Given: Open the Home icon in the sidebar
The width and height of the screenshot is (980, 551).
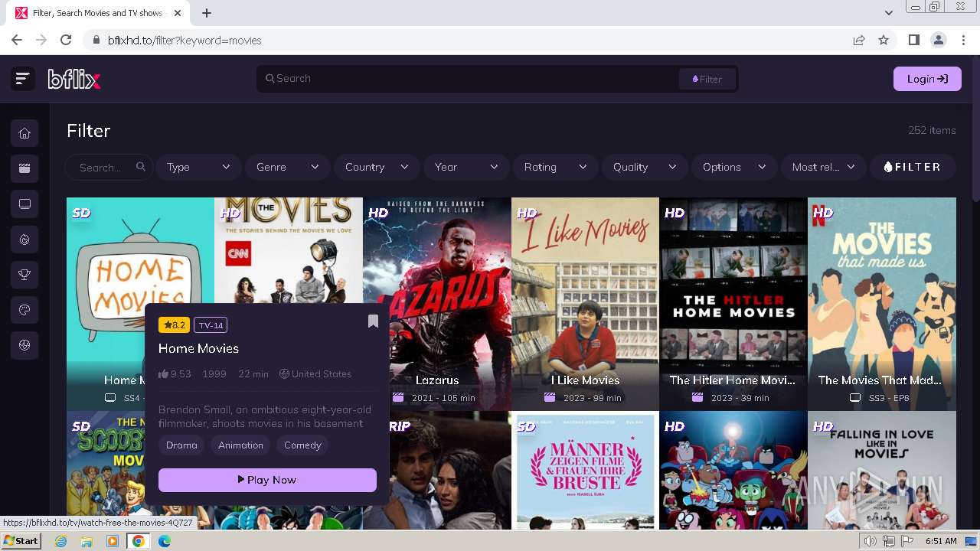Looking at the screenshot, I should pyautogui.click(x=24, y=133).
